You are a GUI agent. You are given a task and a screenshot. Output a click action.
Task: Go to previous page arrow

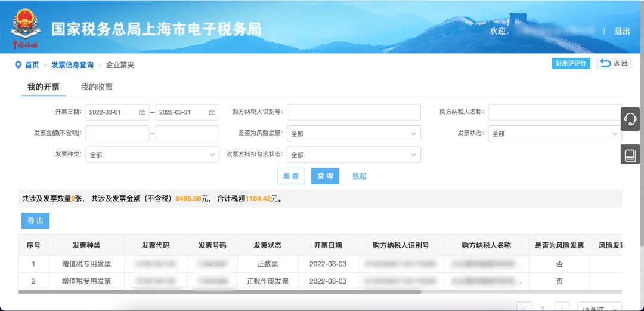click(x=524, y=308)
